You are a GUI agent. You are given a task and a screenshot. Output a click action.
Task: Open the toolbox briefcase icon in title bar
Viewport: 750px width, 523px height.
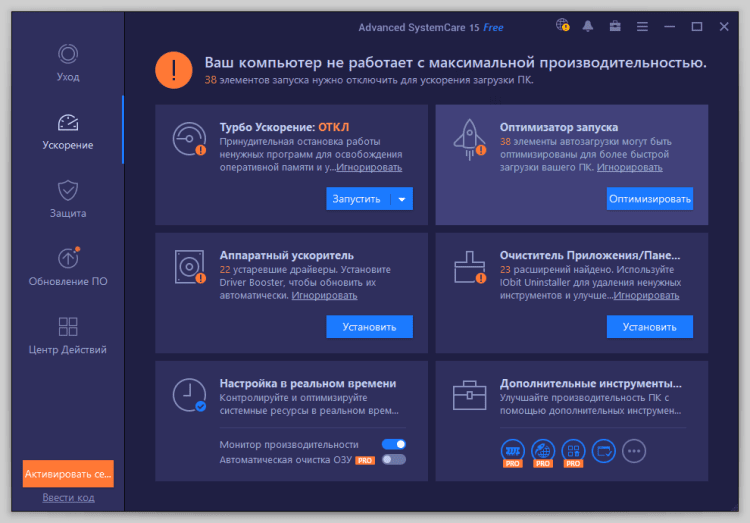coord(615,26)
